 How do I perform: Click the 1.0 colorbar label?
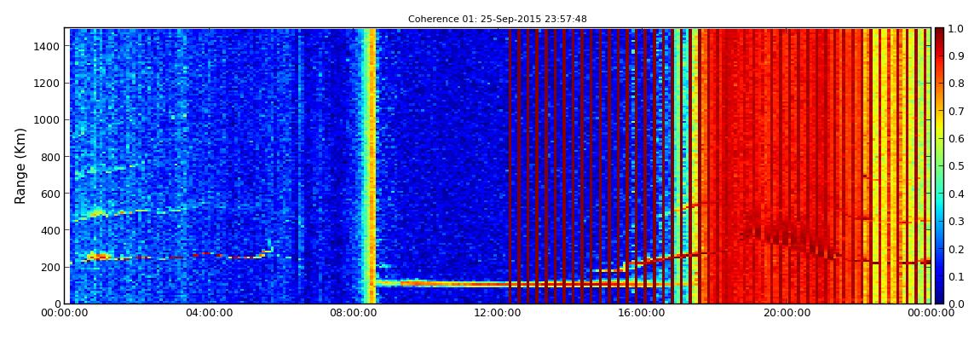point(956,29)
